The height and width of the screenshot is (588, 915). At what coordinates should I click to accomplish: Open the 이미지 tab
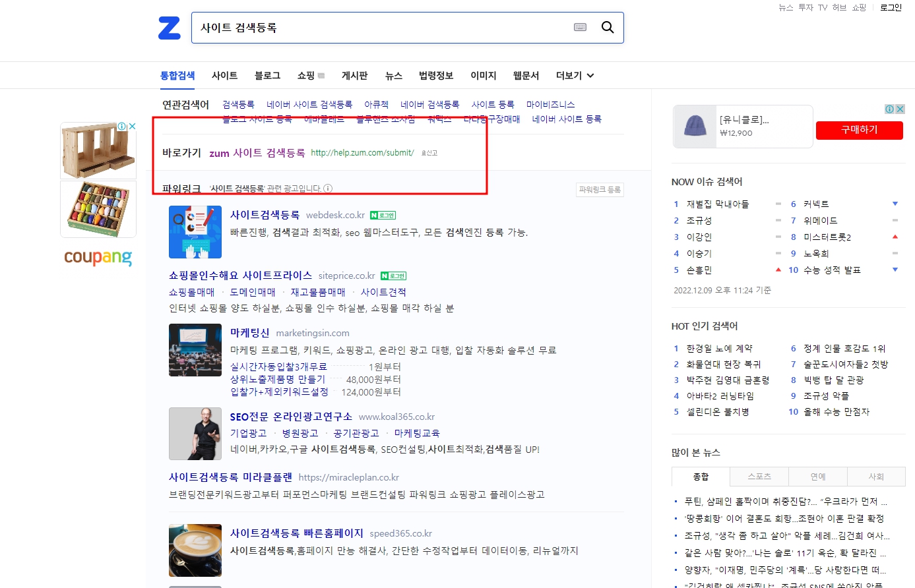pyautogui.click(x=484, y=76)
